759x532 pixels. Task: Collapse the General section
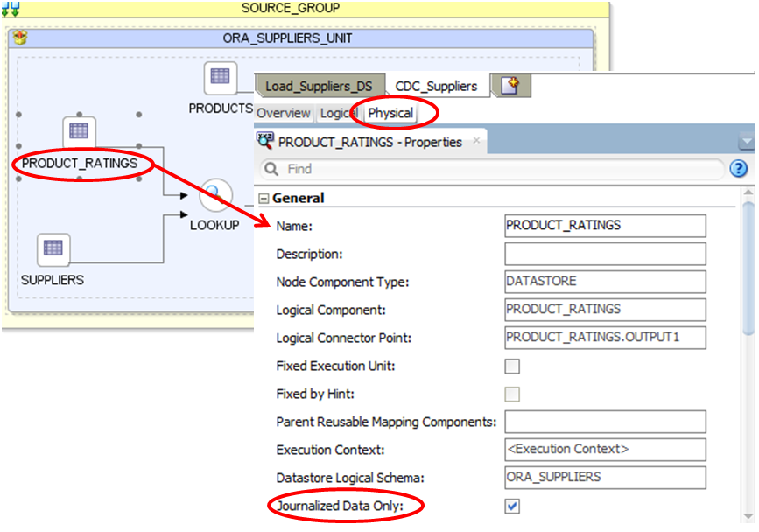click(x=264, y=199)
